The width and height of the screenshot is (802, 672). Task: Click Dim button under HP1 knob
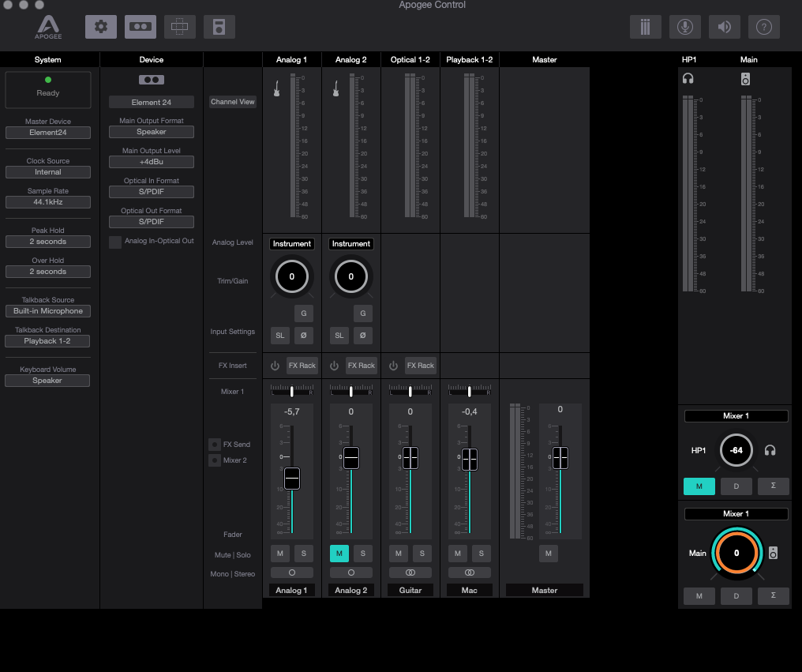736,486
